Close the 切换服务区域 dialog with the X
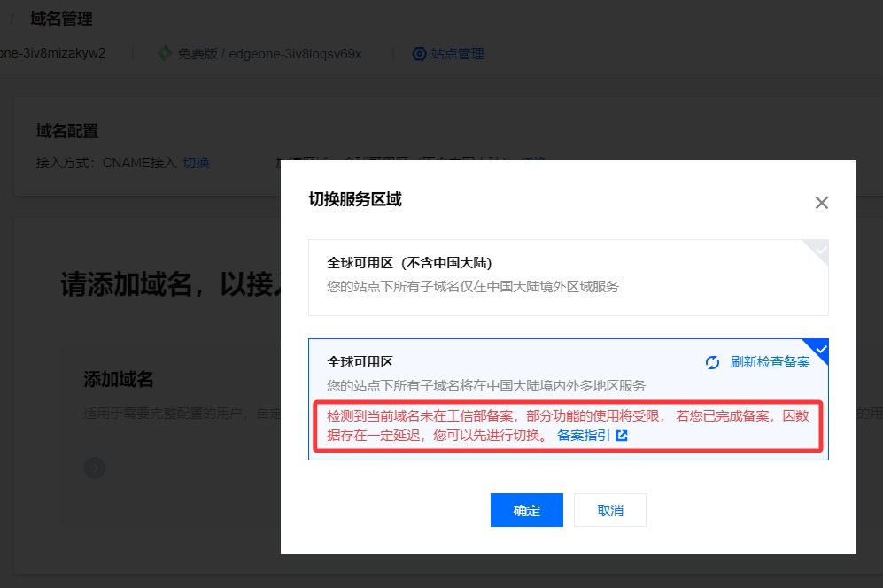 [x=822, y=202]
